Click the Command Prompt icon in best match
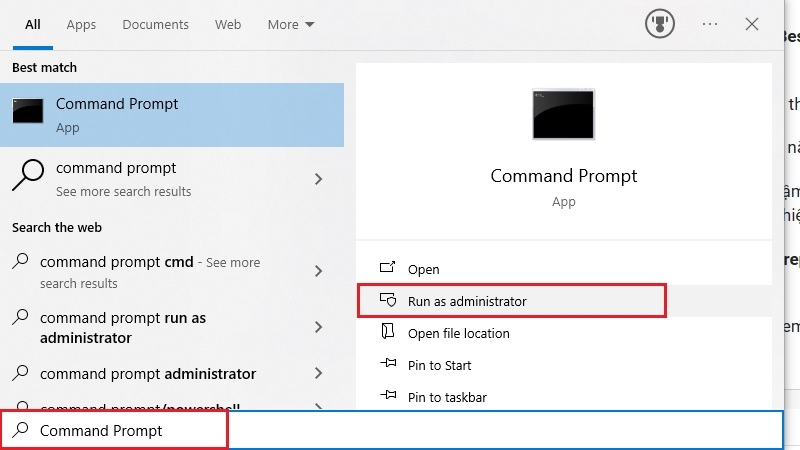This screenshot has width=800, height=450. (28, 111)
